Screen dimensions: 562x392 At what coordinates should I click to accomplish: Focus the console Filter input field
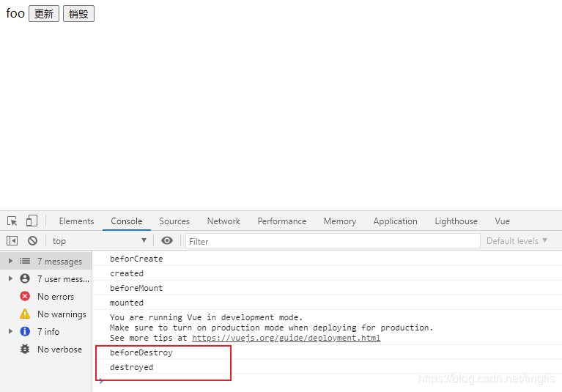pyautogui.click(x=333, y=241)
